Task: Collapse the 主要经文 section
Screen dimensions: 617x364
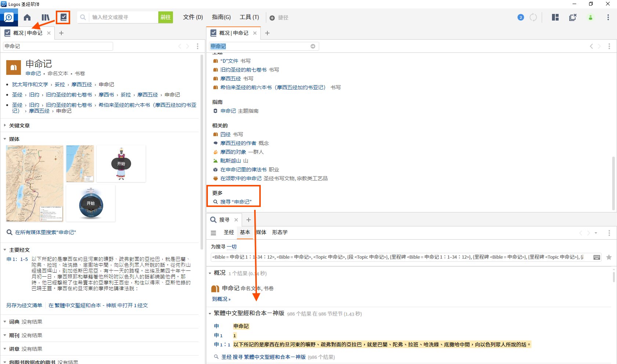Action: tap(19, 250)
